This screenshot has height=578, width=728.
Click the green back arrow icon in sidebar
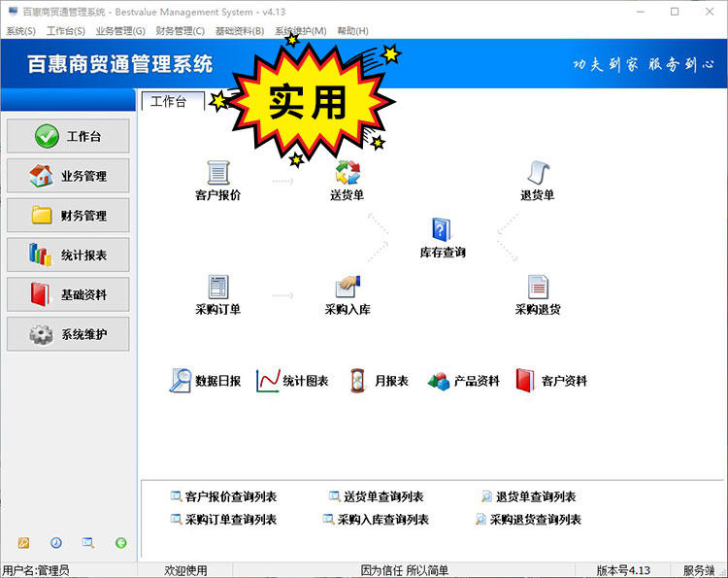[x=121, y=543]
